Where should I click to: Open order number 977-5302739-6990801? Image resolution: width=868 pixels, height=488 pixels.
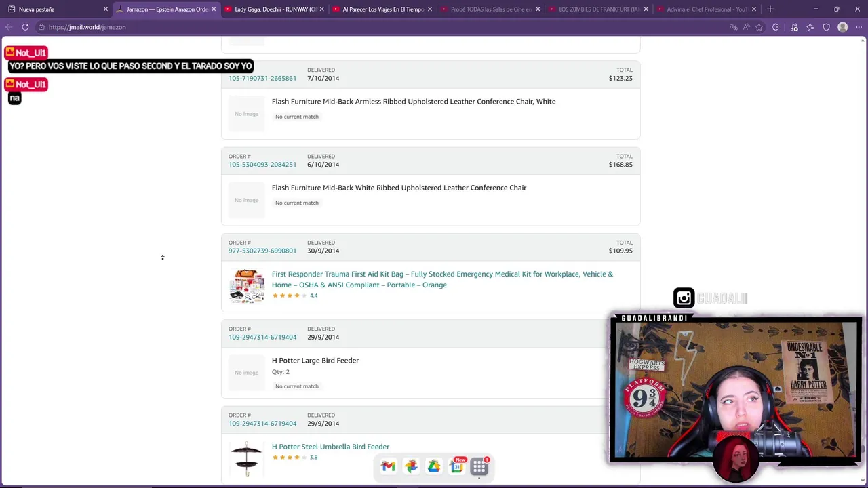pyautogui.click(x=262, y=251)
